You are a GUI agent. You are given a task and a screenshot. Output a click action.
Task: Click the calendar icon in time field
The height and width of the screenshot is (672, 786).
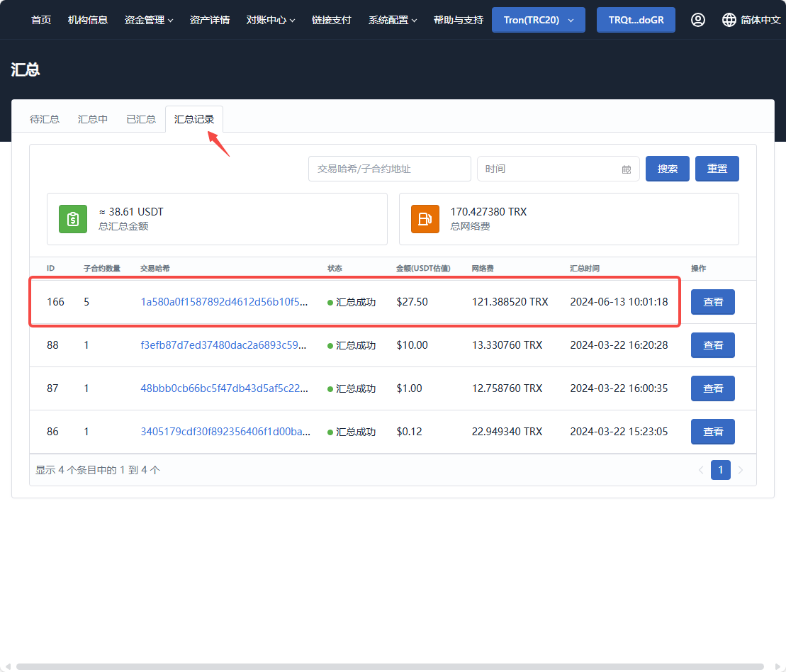pos(626,169)
